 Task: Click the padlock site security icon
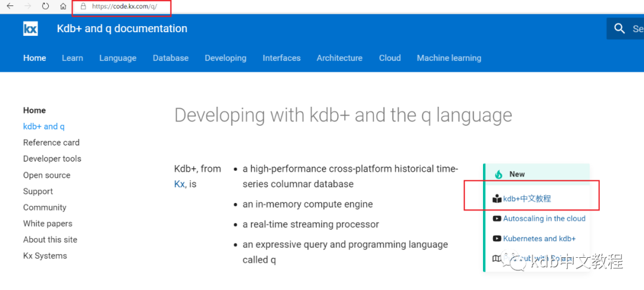pos(83,7)
